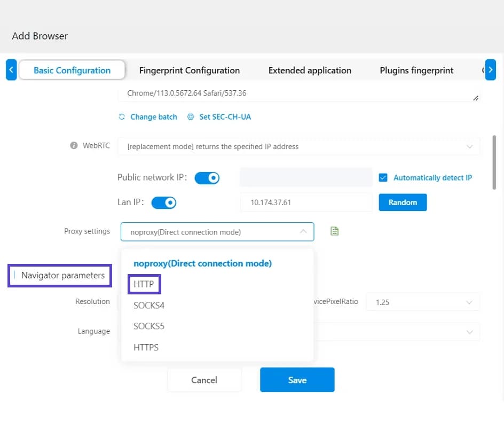Click the Change batch refresh icon
Screen dimensions: 504x421
coord(122,117)
